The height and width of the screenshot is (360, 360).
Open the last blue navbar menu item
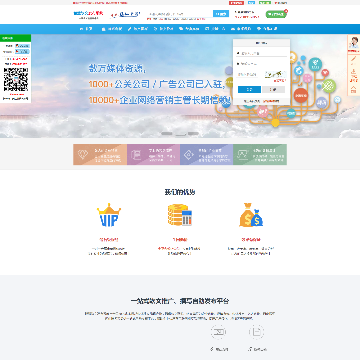[267, 29]
